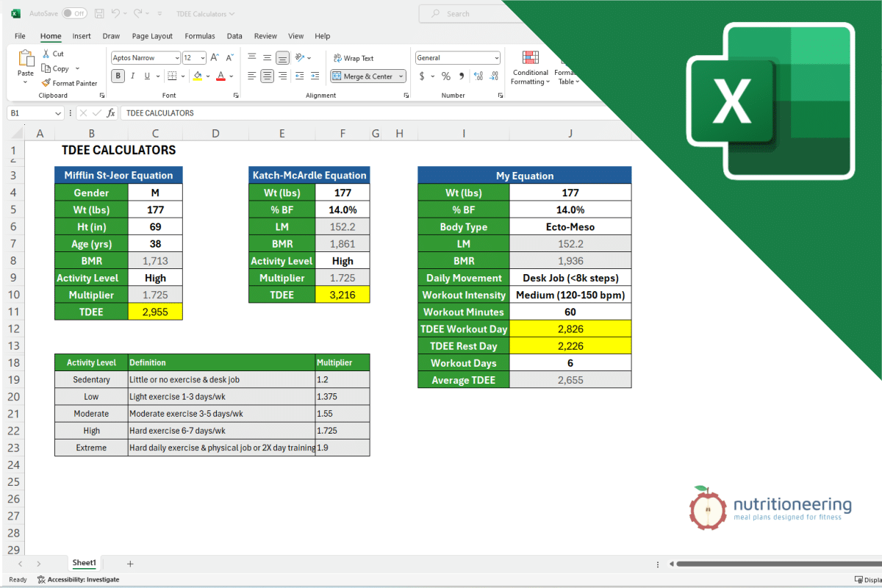Toggle Wrap Text
Screen dimensions: 882x588
(x=353, y=58)
